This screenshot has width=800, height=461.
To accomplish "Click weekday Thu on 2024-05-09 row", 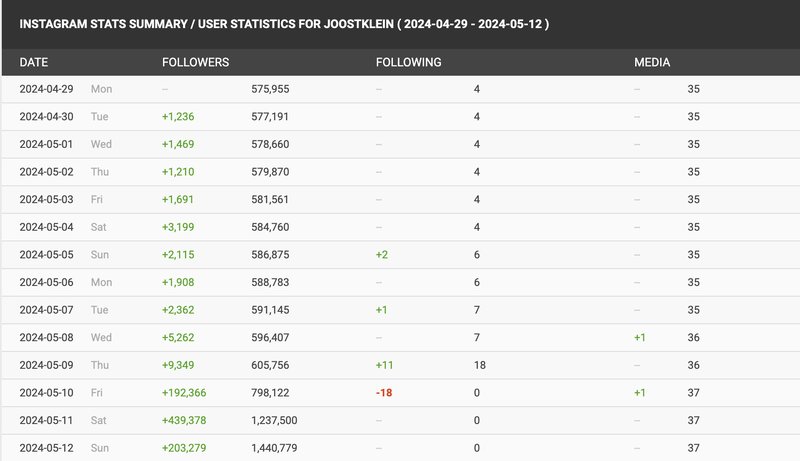I will 100,365.
